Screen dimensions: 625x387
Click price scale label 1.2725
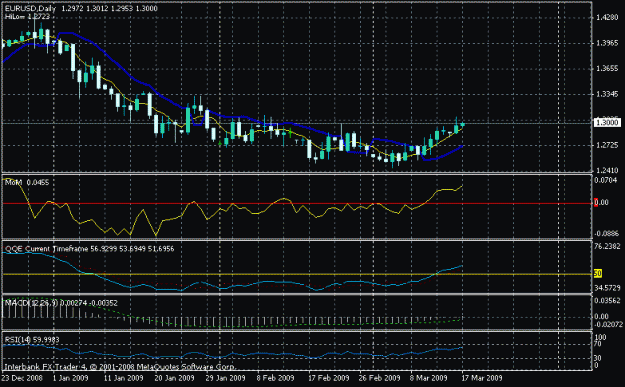[607, 145]
